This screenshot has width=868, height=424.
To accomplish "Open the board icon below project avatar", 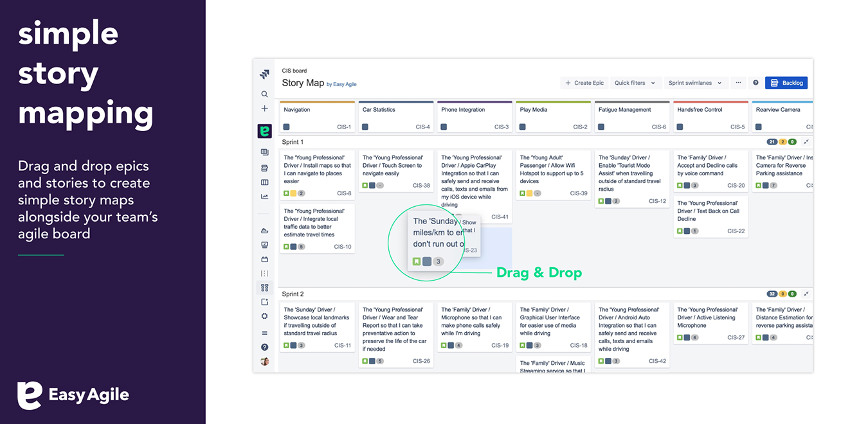I will [x=264, y=152].
